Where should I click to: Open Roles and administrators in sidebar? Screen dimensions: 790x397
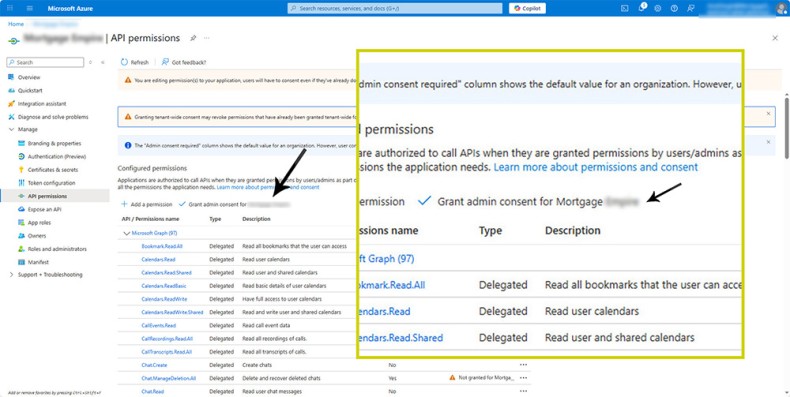[x=57, y=249]
